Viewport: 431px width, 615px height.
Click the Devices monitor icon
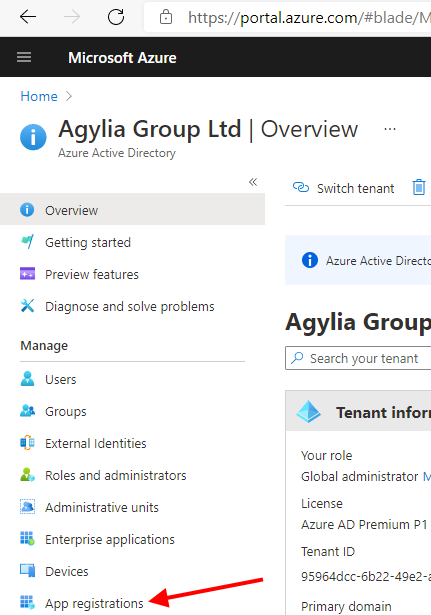tap(27, 571)
